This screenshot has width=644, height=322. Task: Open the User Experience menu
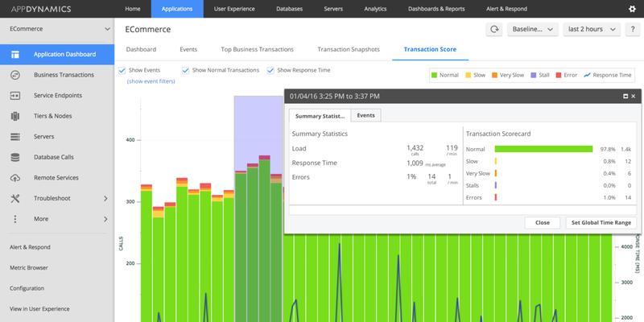click(234, 9)
